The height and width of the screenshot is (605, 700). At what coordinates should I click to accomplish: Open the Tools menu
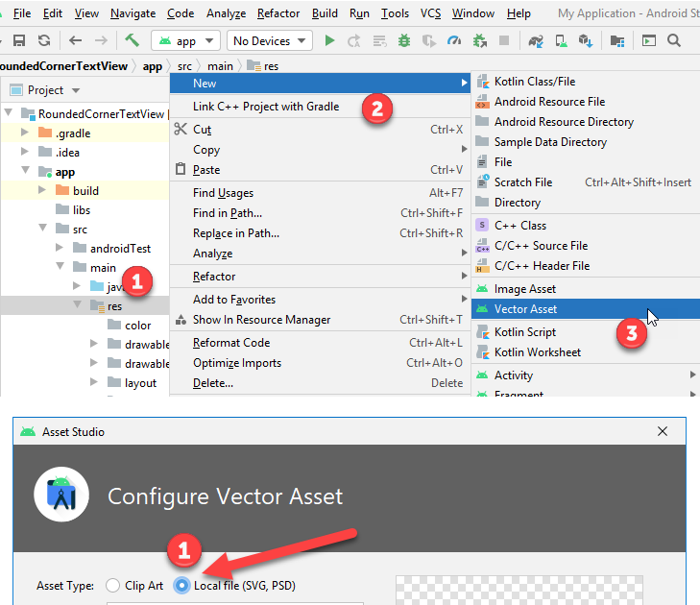(x=395, y=13)
